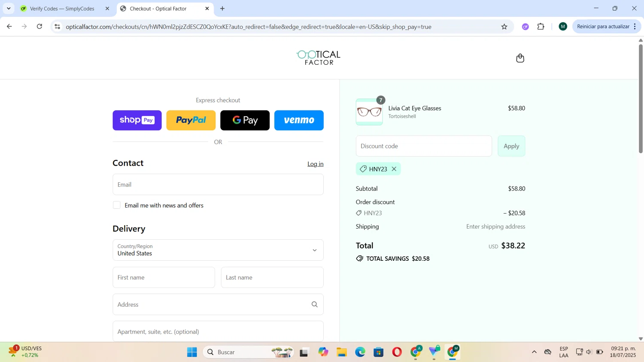Screen dimensions: 644x362
Task: Pay with the Google Pay button
Action: [x=245, y=120]
